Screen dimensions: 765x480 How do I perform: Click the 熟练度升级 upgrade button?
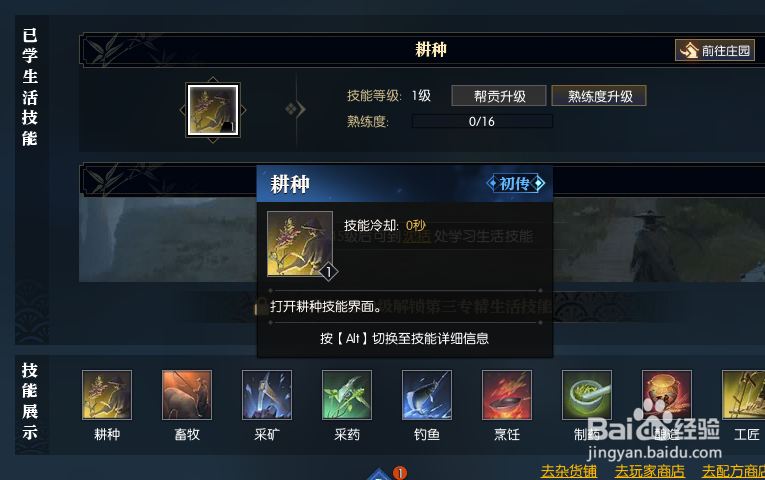click(599, 96)
